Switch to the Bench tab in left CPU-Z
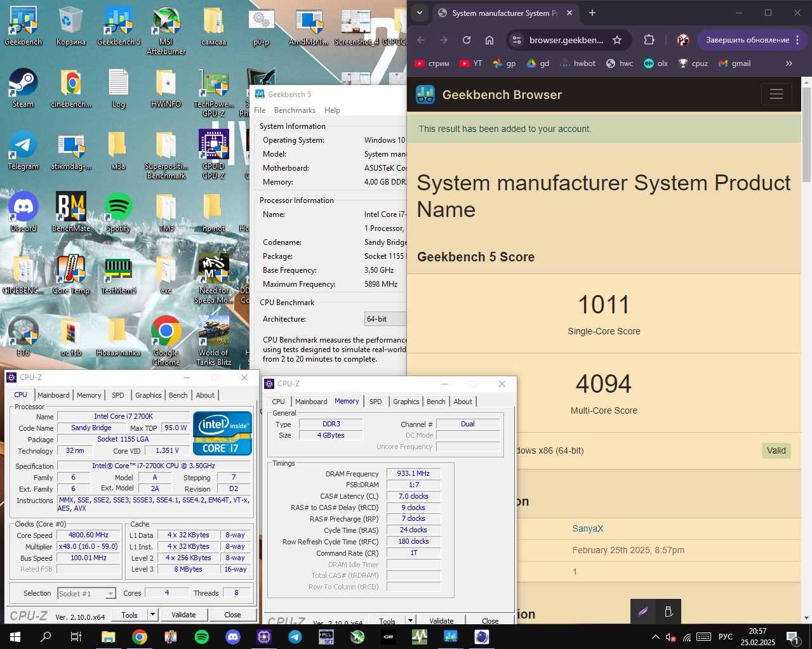Image resolution: width=812 pixels, height=649 pixels. [178, 395]
